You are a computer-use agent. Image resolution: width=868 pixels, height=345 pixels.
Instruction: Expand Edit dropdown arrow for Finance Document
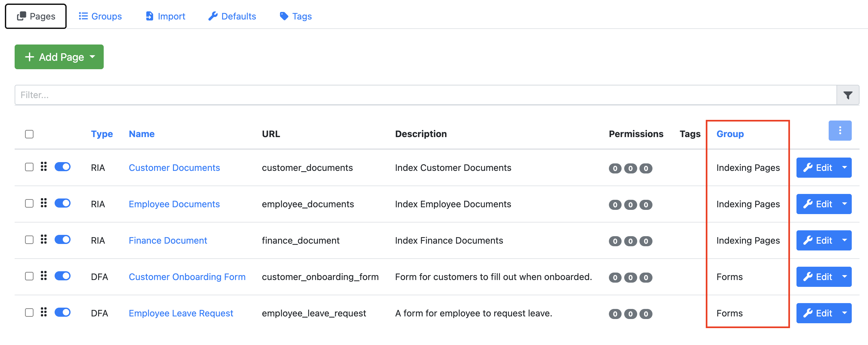pos(844,240)
